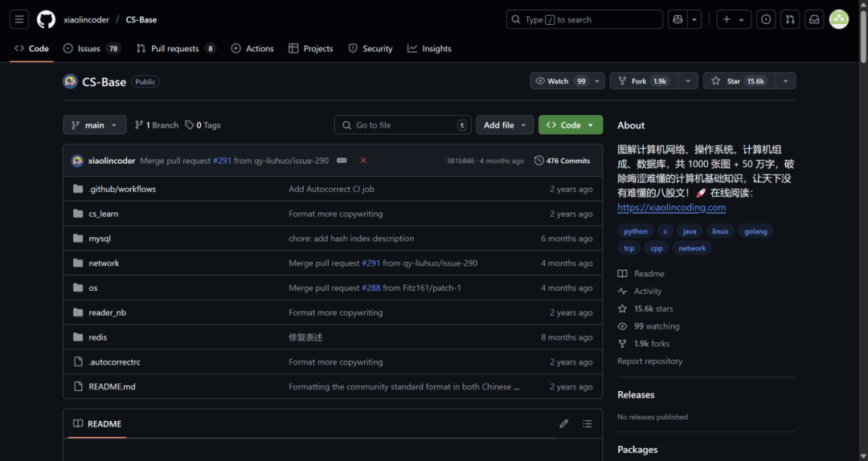Open the xiaolincoding.com website link

(x=671, y=207)
